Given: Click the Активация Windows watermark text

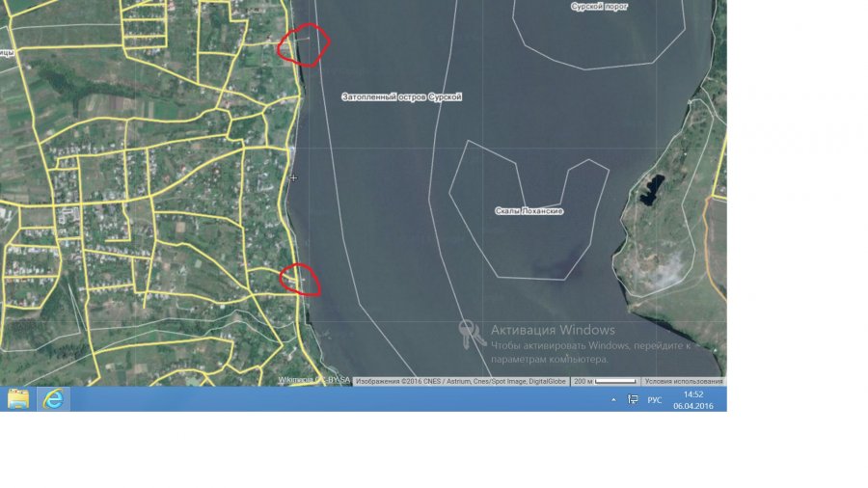Looking at the screenshot, I should coord(552,330).
